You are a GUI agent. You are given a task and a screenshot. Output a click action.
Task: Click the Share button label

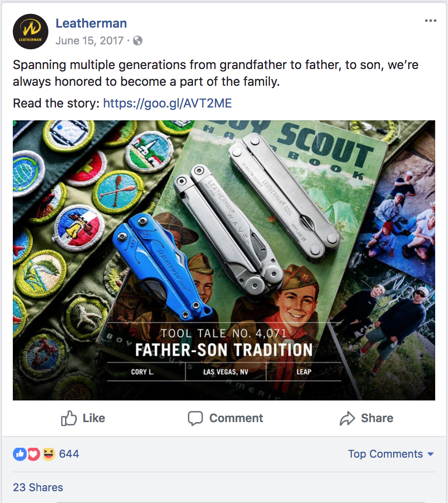(377, 418)
